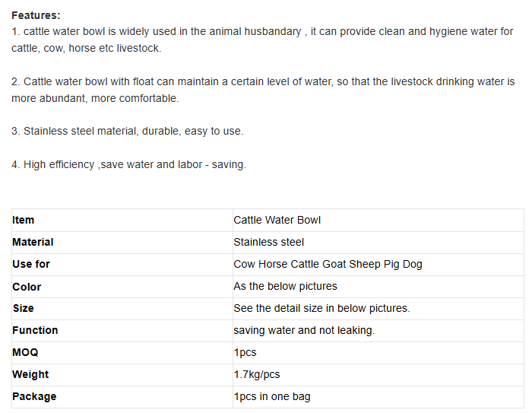This screenshot has width=532, height=413.
Task: Click the "Features:" heading
Action: tap(36, 15)
